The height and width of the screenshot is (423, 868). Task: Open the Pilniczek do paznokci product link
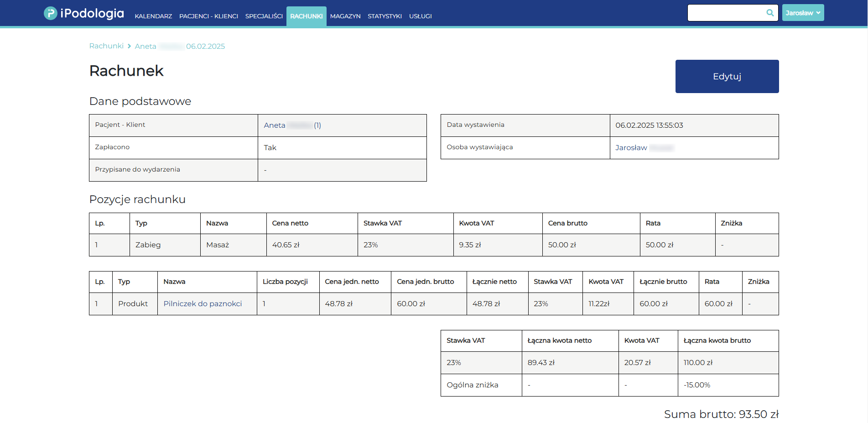pos(203,304)
